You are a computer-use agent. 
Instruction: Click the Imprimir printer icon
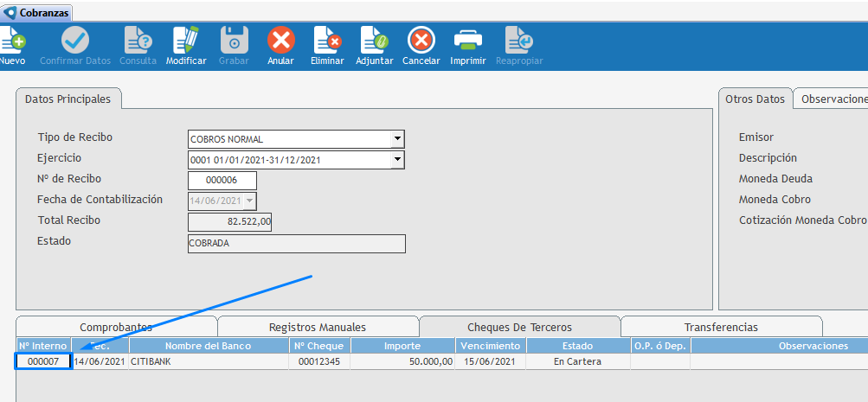coord(468,41)
